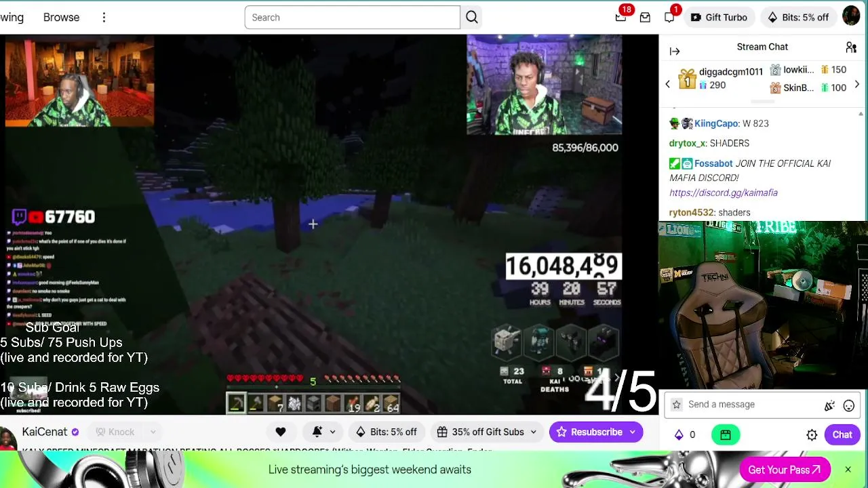Open drytox_x's user card in chat
This screenshot has height=488, width=868.
tap(688, 143)
